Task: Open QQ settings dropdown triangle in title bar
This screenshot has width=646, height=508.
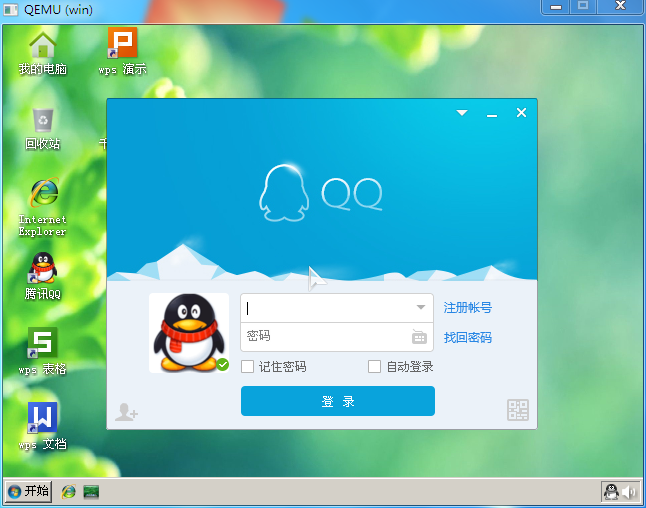Action: 462,112
